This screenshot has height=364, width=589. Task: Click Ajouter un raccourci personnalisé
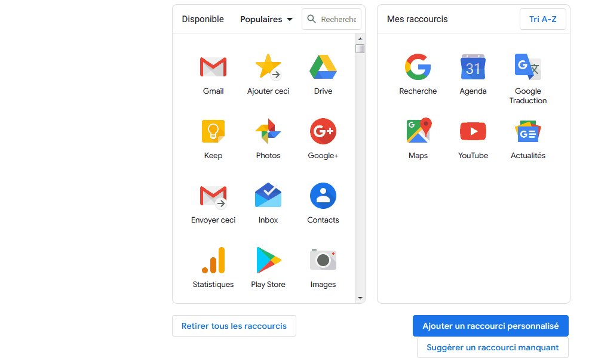pos(490,326)
